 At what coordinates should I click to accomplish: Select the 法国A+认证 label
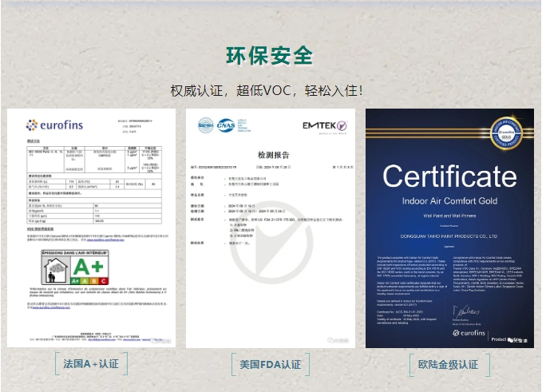coord(91,364)
